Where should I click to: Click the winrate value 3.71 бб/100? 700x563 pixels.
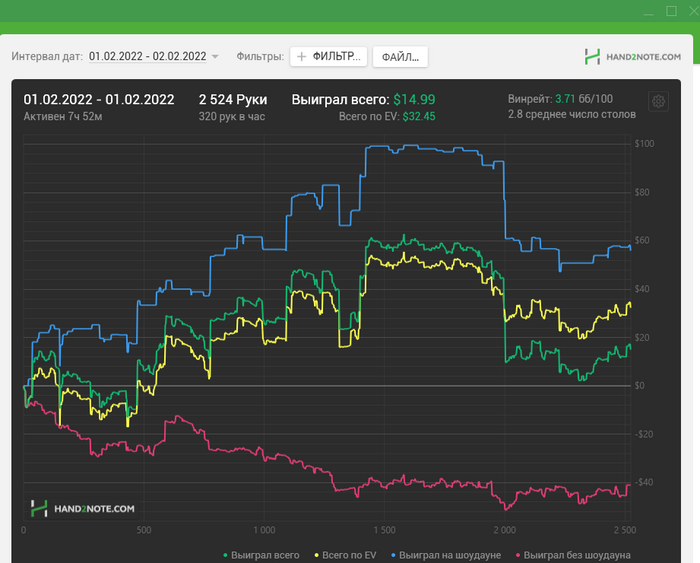[584, 99]
